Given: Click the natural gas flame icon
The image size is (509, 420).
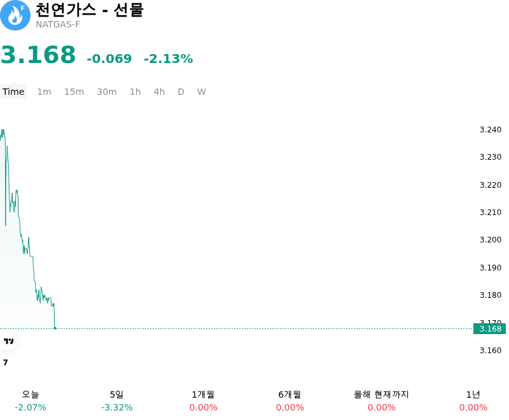Looking at the screenshot, I should (15, 15).
